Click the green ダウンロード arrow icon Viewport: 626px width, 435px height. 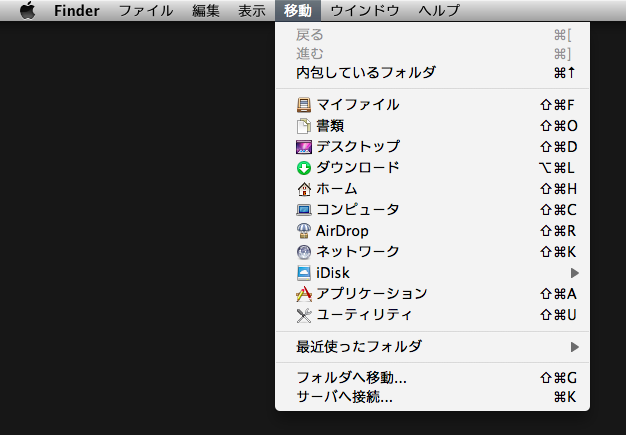(304, 168)
